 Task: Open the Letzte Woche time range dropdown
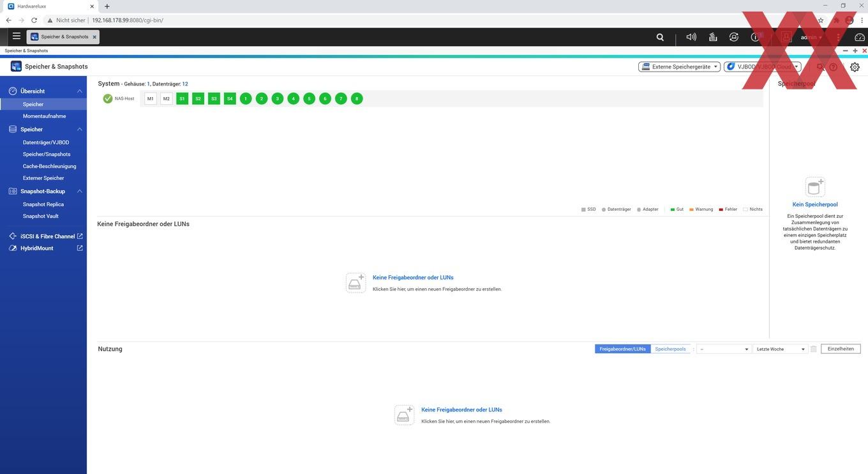(x=781, y=349)
